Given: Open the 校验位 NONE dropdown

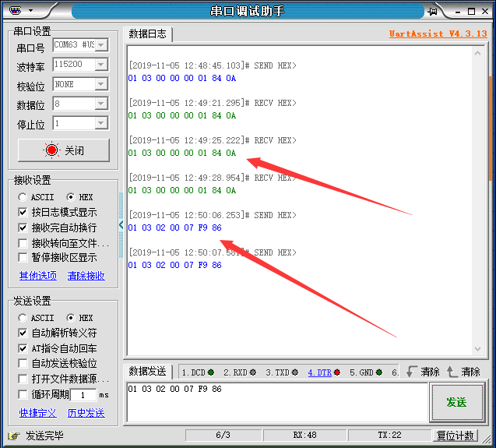Looking at the screenshot, I should click(x=101, y=84).
